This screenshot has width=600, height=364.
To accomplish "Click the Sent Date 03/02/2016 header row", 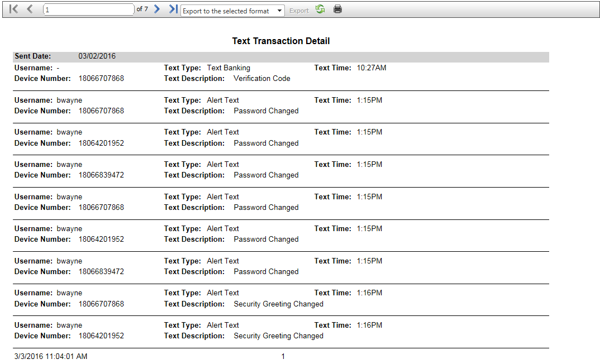I will 280,56.
